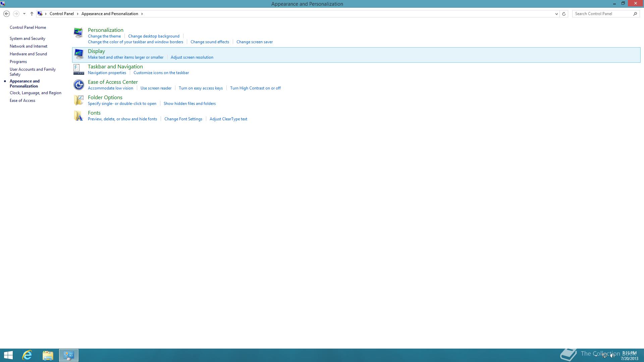Turn on easy access keys

(201, 88)
